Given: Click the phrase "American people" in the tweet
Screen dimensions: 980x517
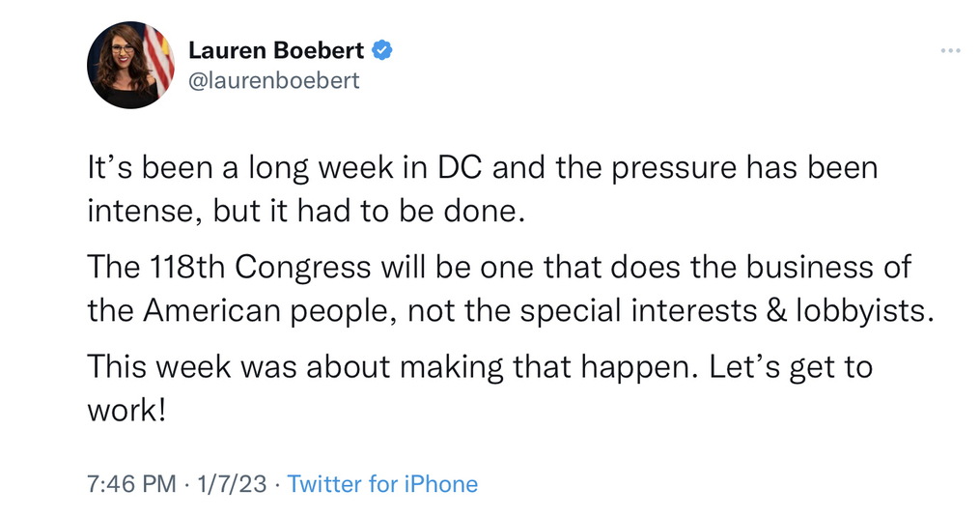Looking at the screenshot, I should pos(270,310).
